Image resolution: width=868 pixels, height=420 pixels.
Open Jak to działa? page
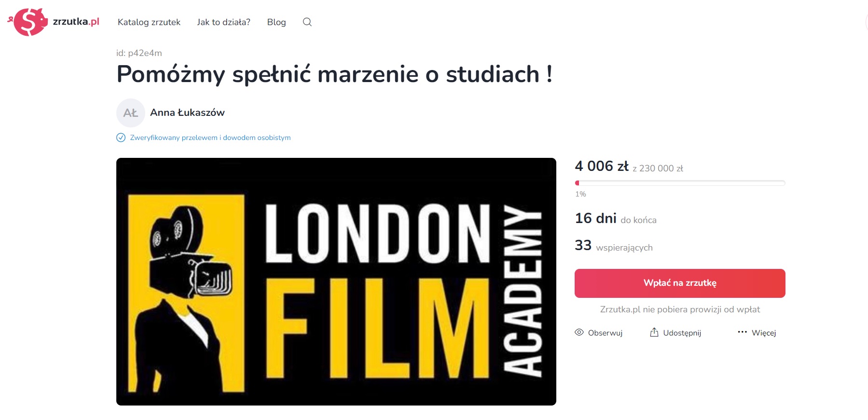(223, 22)
